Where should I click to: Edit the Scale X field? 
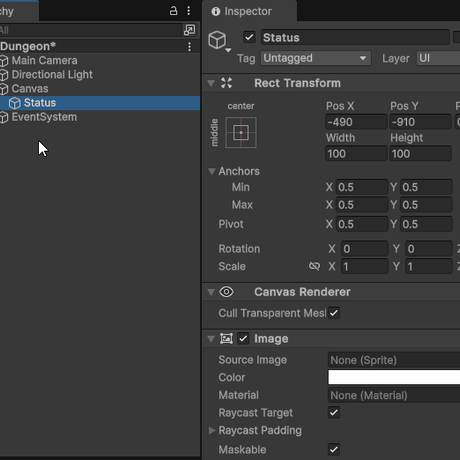point(364,266)
